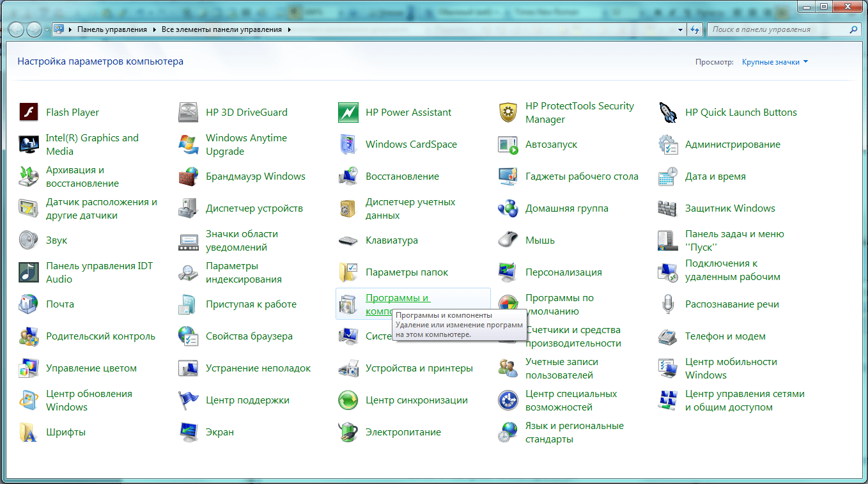Open the Телефон и модем icon
The width and height of the screenshot is (868, 484).
pyautogui.click(x=668, y=336)
